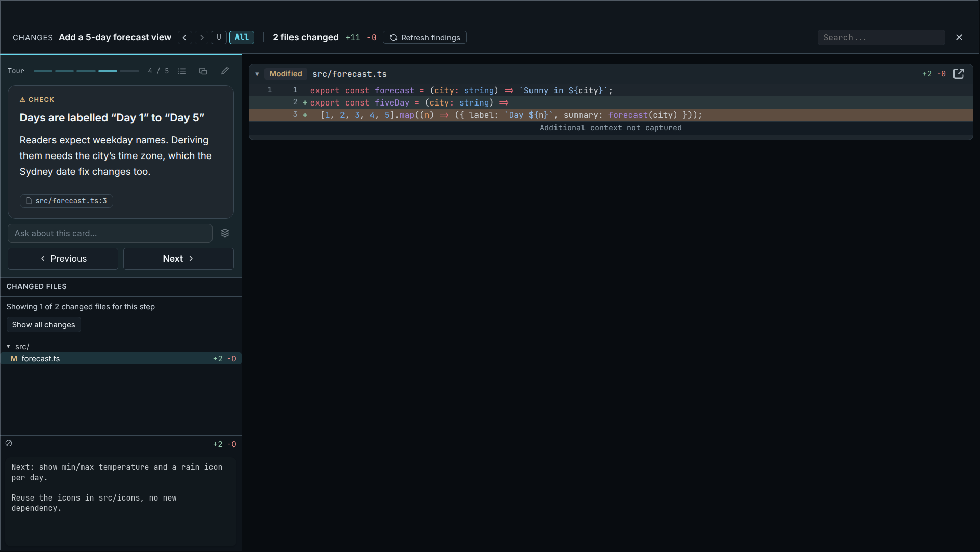Select forecast.ts in changed files
Screen dimensions: 980x552
(121, 359)
